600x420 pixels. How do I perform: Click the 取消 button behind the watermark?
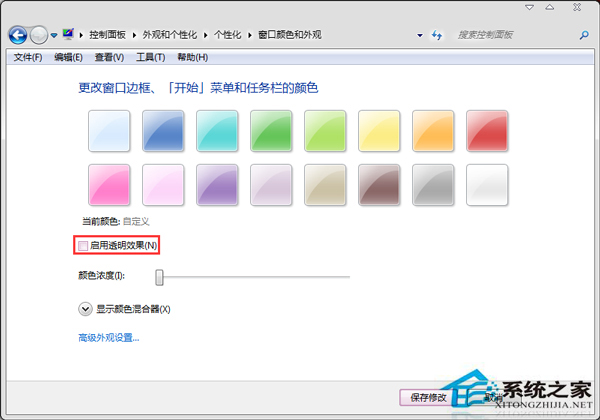[x=494, y=398]
